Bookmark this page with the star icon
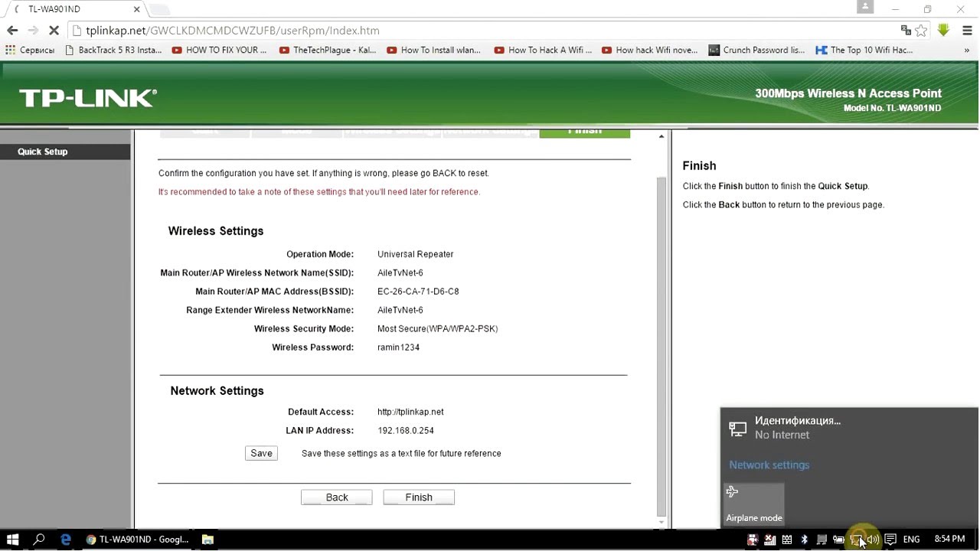Image resolution: width=980 pixels, height=551 pixels. 922,31
